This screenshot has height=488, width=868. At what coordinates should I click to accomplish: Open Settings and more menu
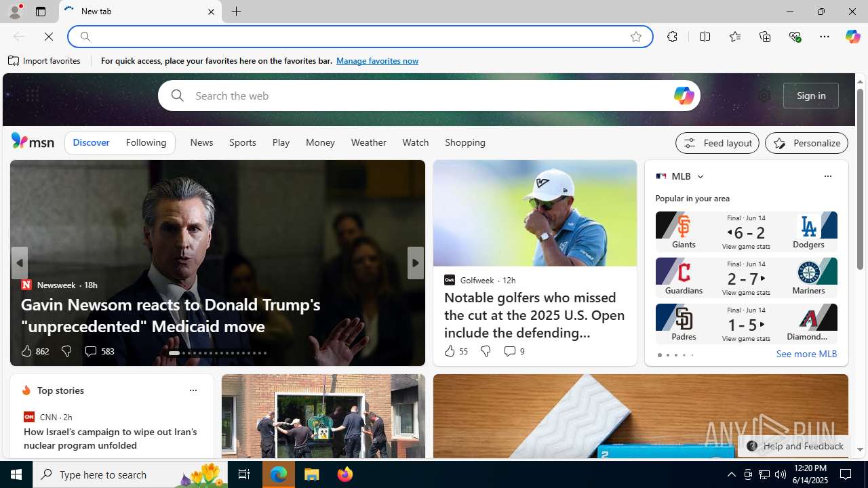click(x=825, y=37)
